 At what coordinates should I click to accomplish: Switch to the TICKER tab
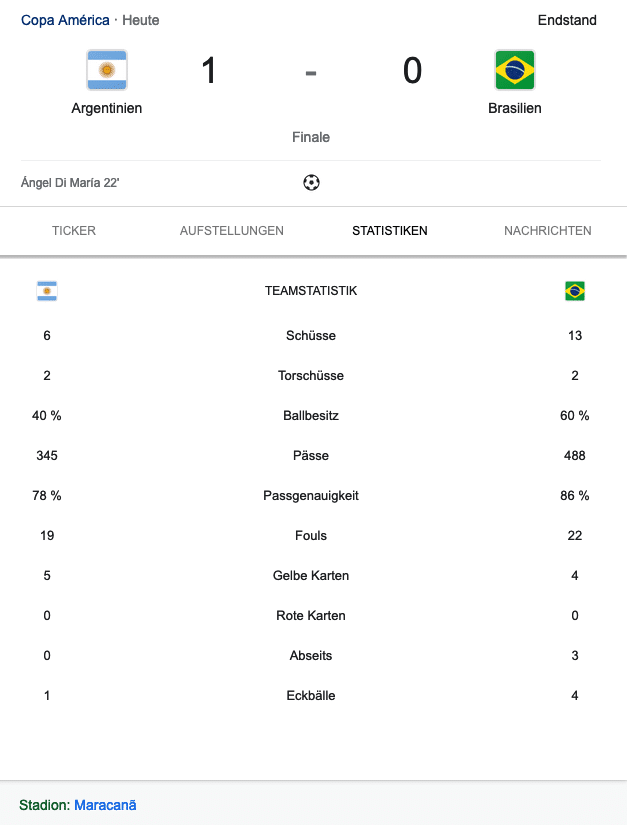point(74,230)
